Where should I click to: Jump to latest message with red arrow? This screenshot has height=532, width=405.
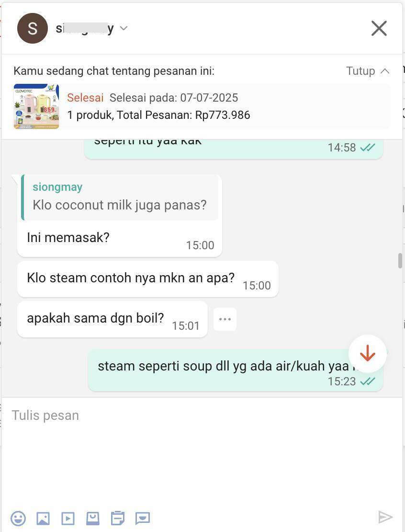click(x=367, y=354)
